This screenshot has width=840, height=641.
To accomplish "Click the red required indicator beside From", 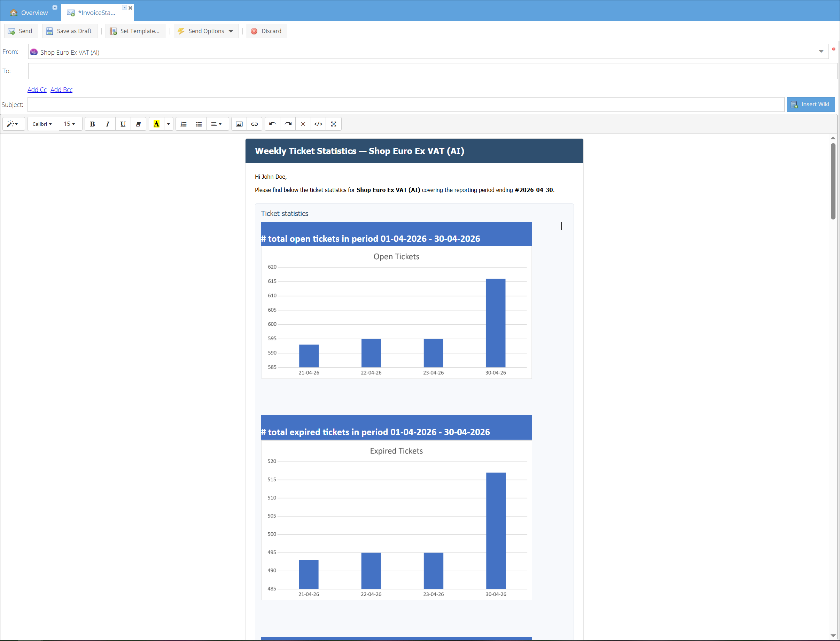I will (834, 49).
